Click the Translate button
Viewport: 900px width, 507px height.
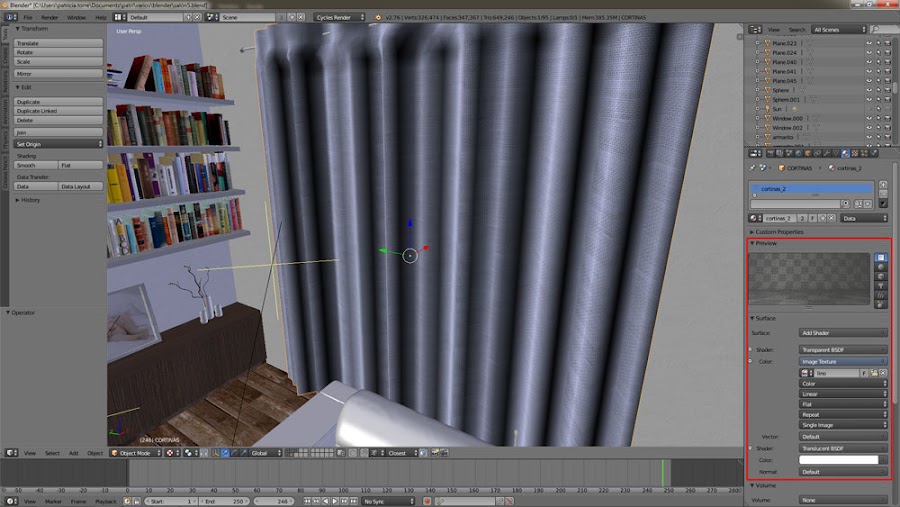click(58, 43)
